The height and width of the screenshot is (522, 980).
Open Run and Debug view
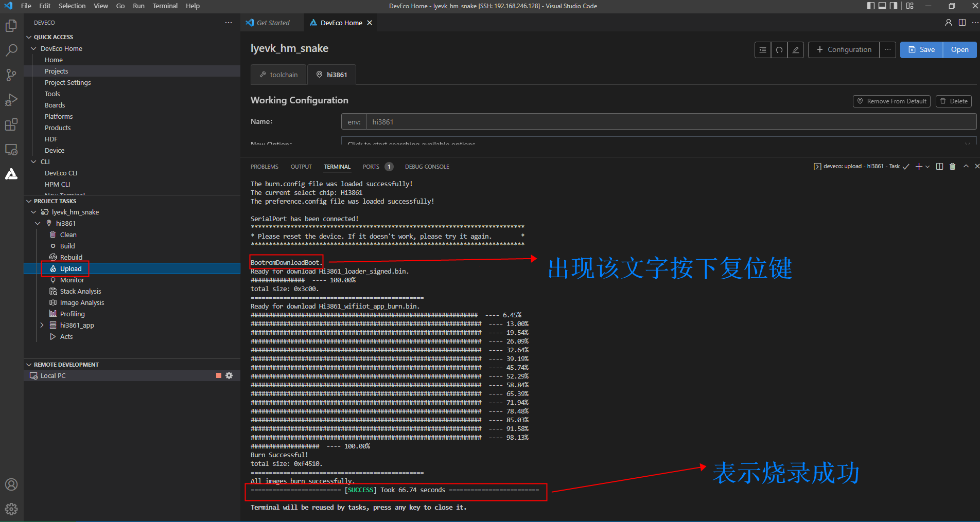pyautogui.click(x=11, y=99)
